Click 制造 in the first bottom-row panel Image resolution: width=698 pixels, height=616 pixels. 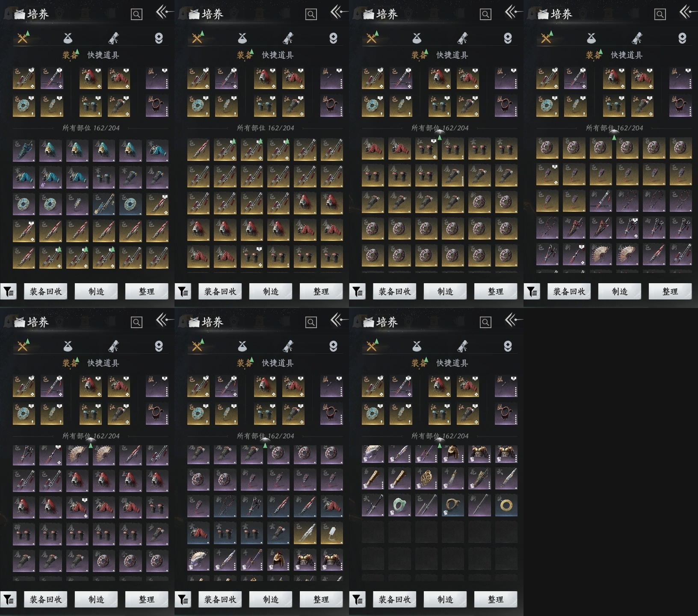96,600
